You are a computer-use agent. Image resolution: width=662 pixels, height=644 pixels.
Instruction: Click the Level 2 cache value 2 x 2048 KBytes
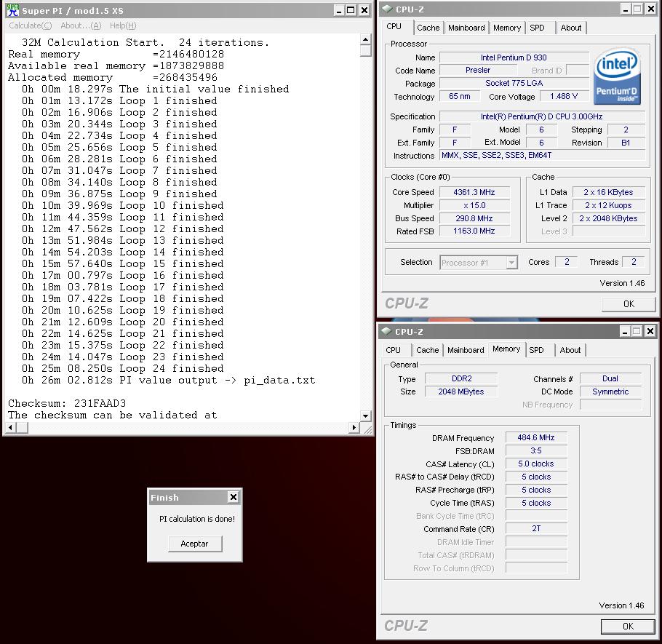point(608,219)
